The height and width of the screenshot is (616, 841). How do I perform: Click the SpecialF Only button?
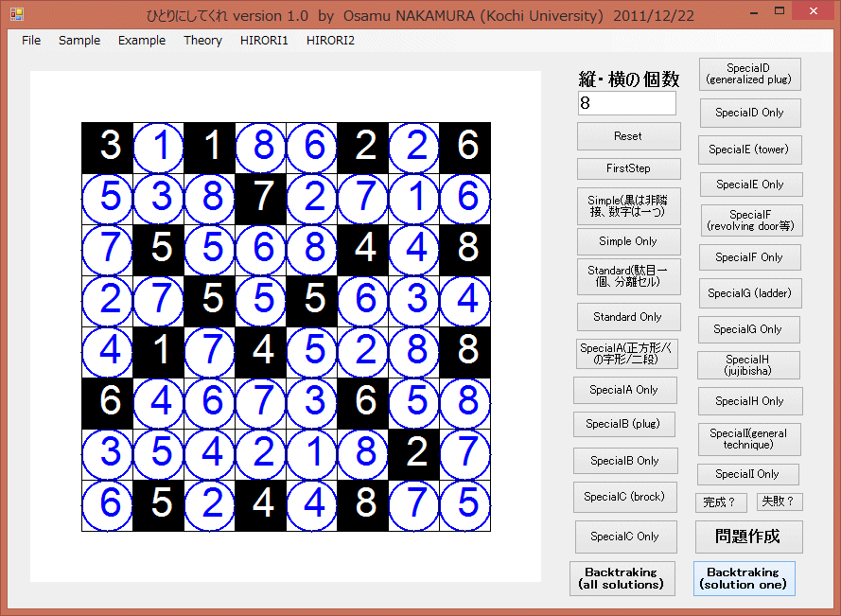750,257
